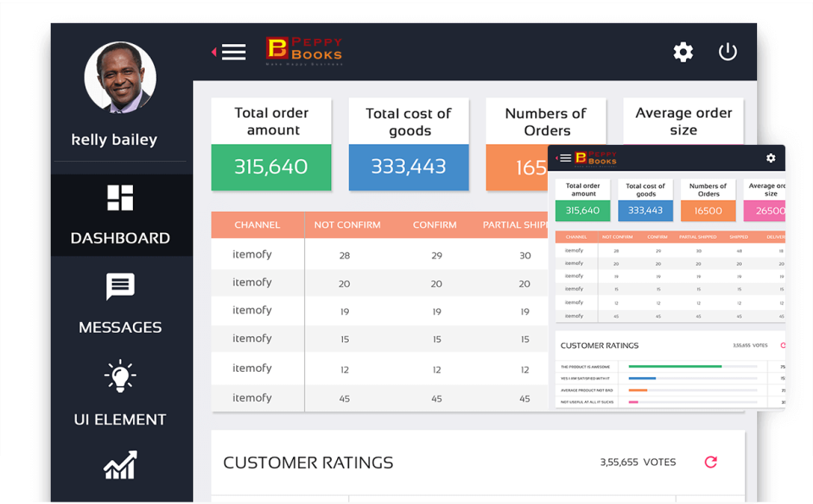This screenshot has width=813, height=504.
Task: Open settings gear in small overlay panel
Action: click(771, 158)
